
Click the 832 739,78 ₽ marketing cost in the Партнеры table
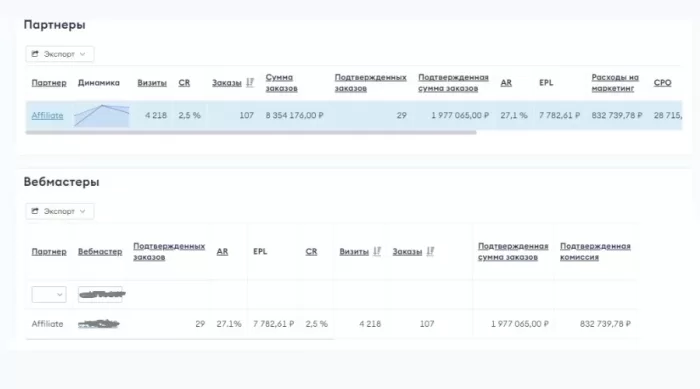tap(617, 115)
